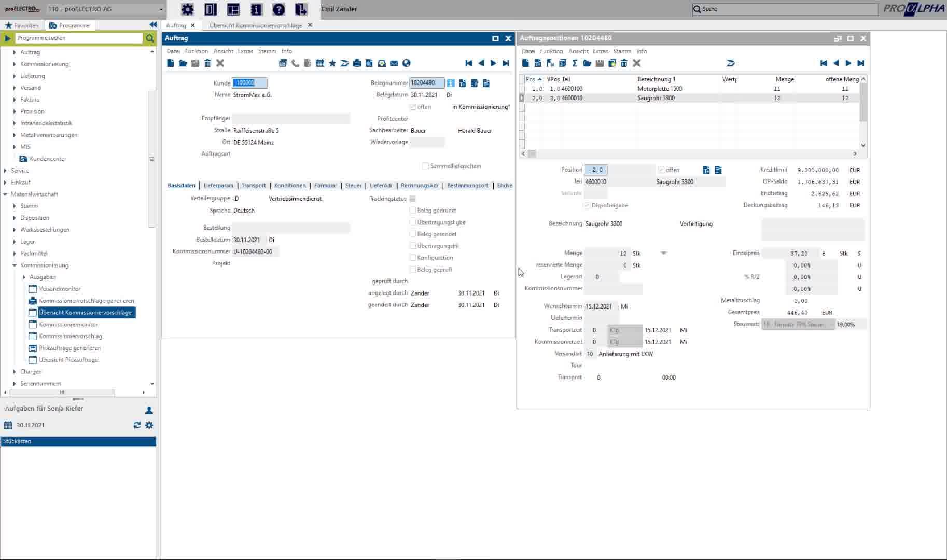
Task: Toggle the ÜbertragungsHi checkbox
Action: click(413, 246)
